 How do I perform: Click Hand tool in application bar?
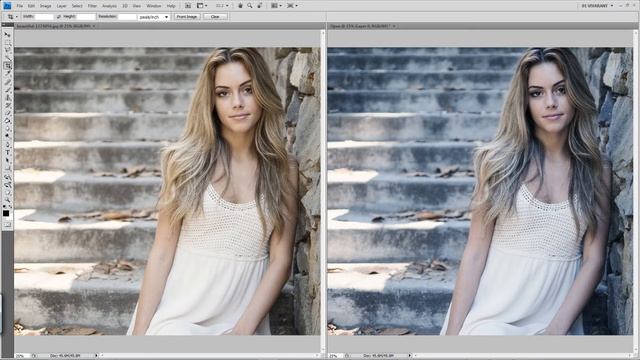click(240, 6)
